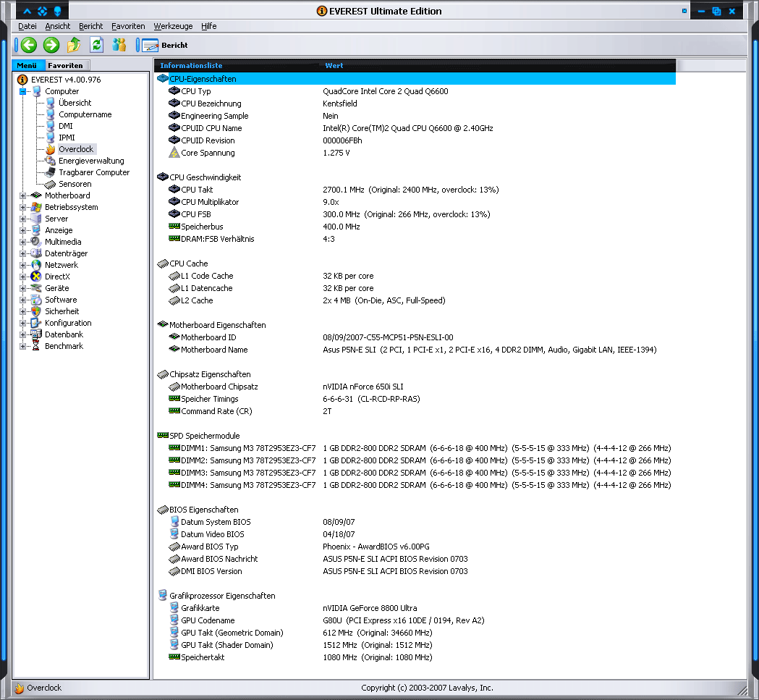Select the DMI tree item
Screen dimensions: 759x700
[66, 126]
